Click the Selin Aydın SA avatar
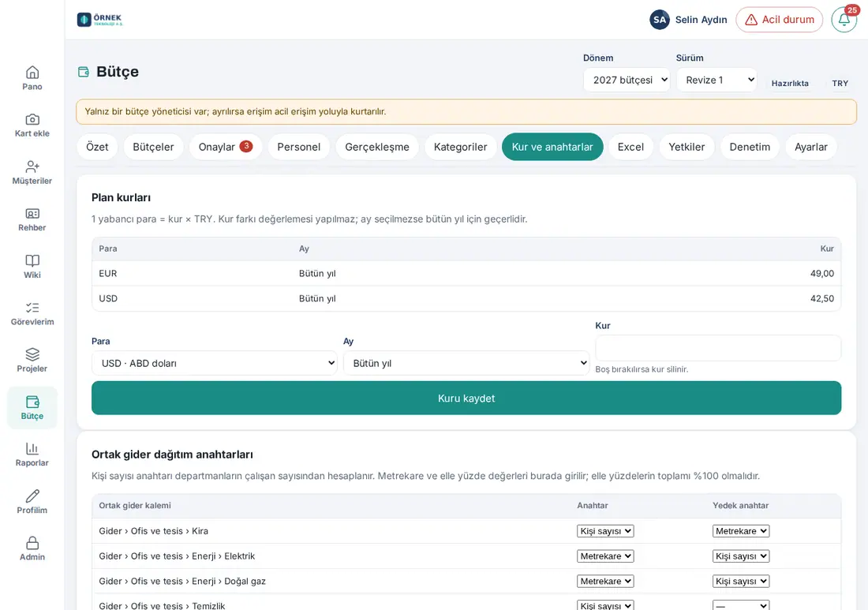 (x=660, y=20)
